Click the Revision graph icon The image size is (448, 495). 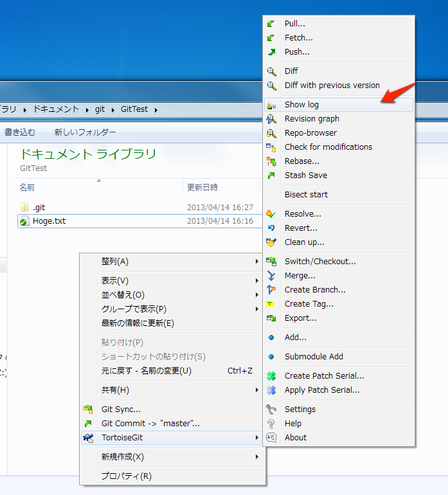click(x=271, y=119)
